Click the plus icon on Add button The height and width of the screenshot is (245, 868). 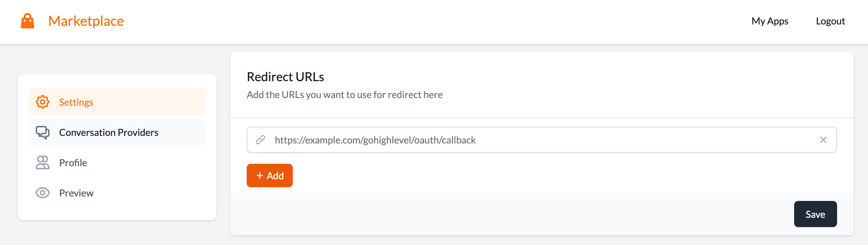[260, 175]
